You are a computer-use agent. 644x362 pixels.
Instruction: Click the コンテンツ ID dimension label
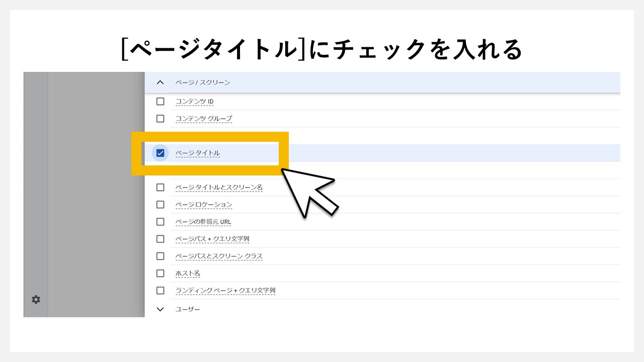pyautogui.click(x=194, y=101)
